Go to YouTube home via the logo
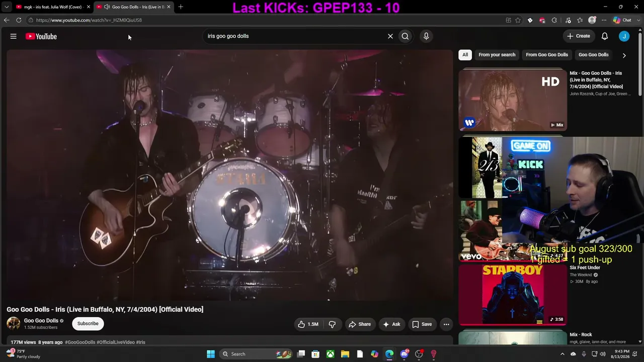This screenshot has width=644, height=362. 41,36
